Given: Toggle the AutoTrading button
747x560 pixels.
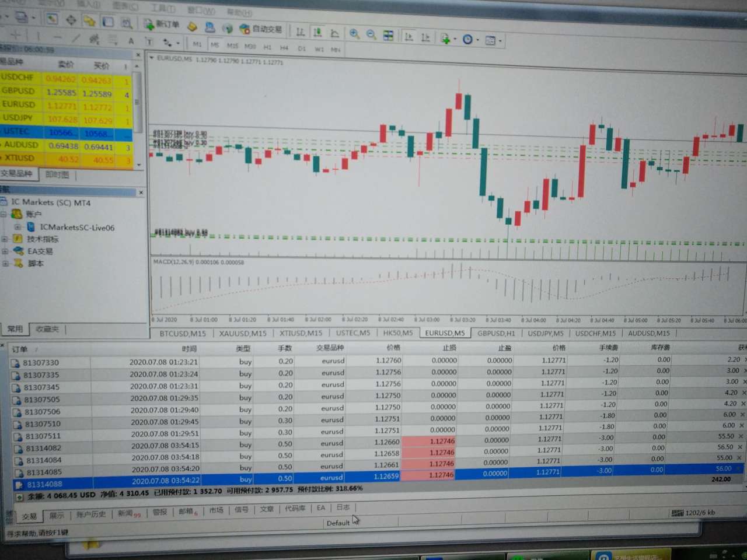Looking at the screenshot, I should (x=260, y=28).
